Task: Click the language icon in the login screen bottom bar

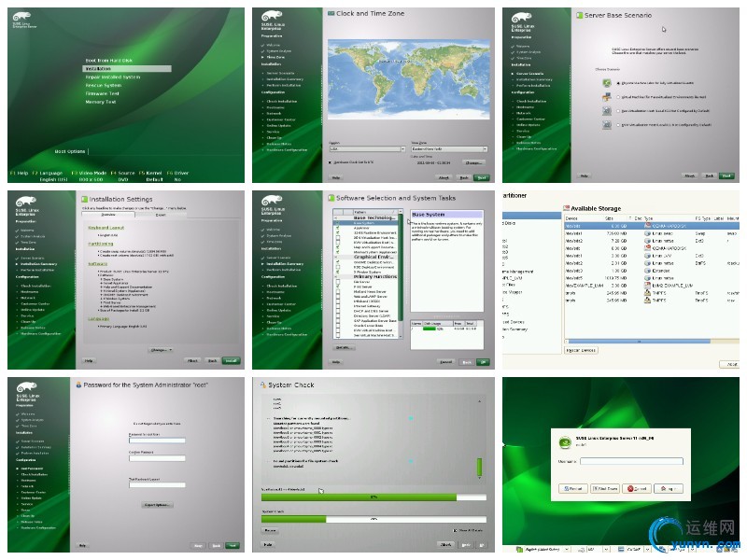Action: (x=519, y=549)
